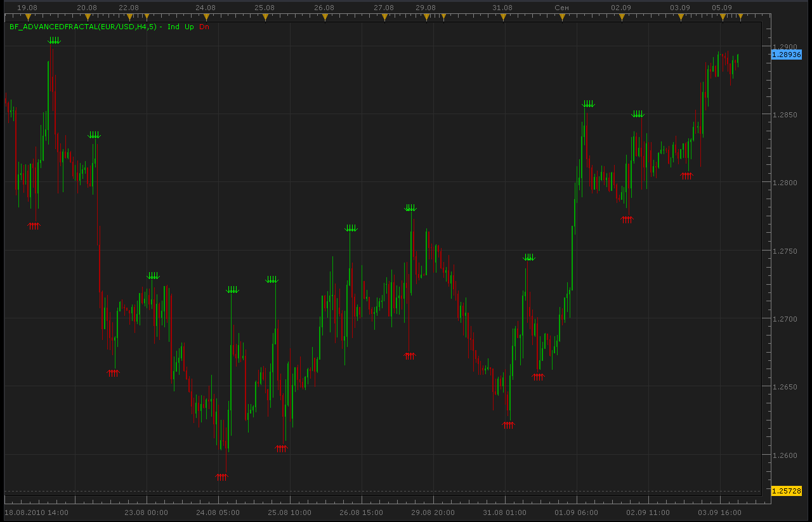The image size is (812, 522).
Task: Click the red Dn legend label
Action: point(204,27)
